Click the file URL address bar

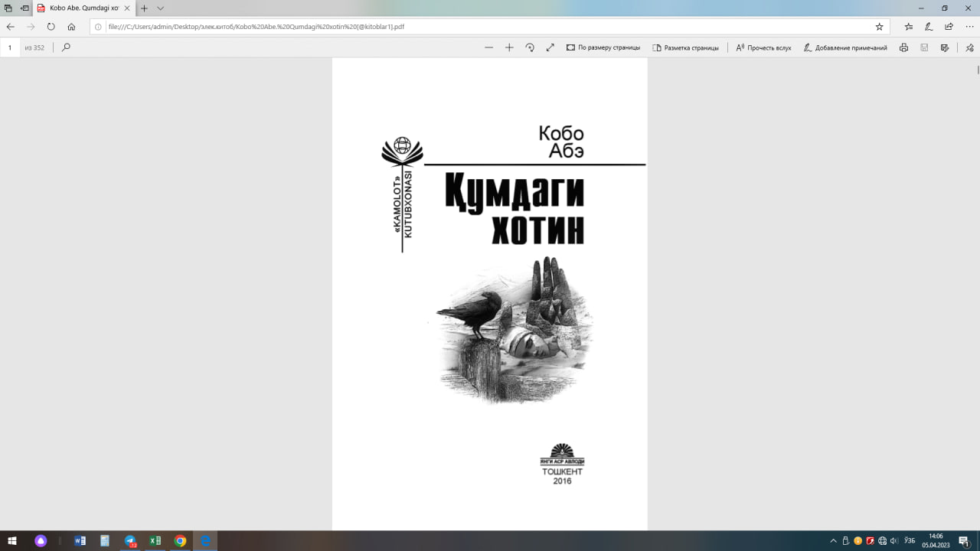click(x=490, y=26)
